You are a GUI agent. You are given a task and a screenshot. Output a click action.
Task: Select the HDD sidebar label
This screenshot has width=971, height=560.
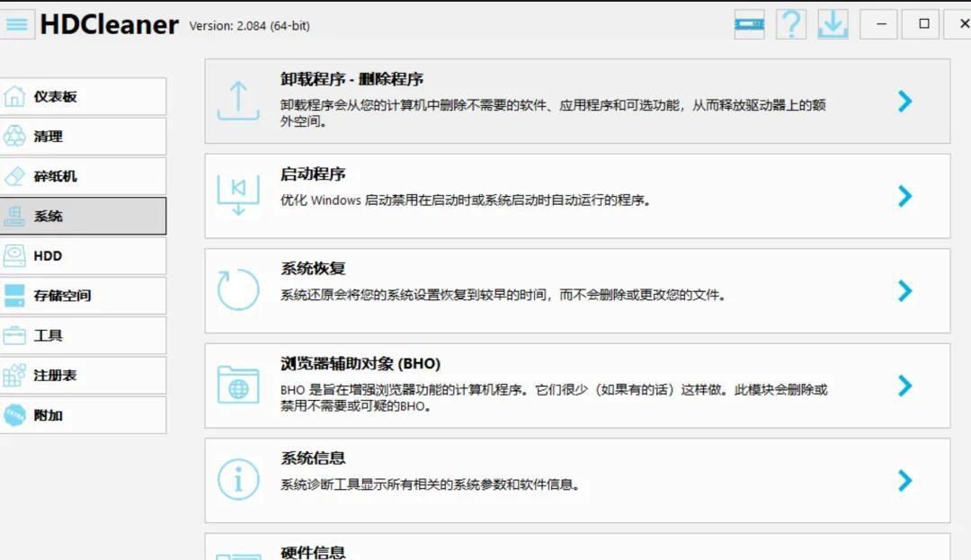(x=48, y=255)
